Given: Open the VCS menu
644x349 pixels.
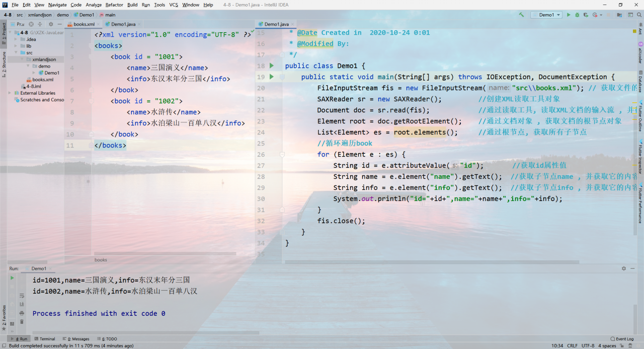Looking at the screenshot, I should tap(174, 5).
